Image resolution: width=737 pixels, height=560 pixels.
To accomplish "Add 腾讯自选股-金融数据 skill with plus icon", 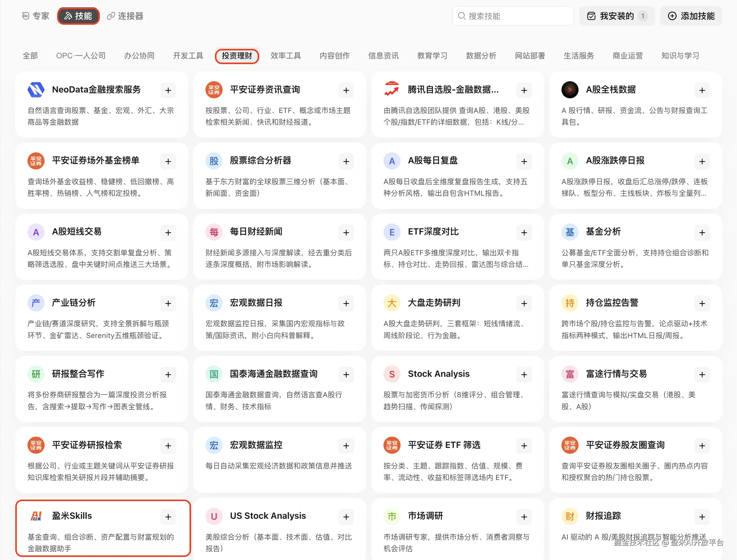I will 524,90.
